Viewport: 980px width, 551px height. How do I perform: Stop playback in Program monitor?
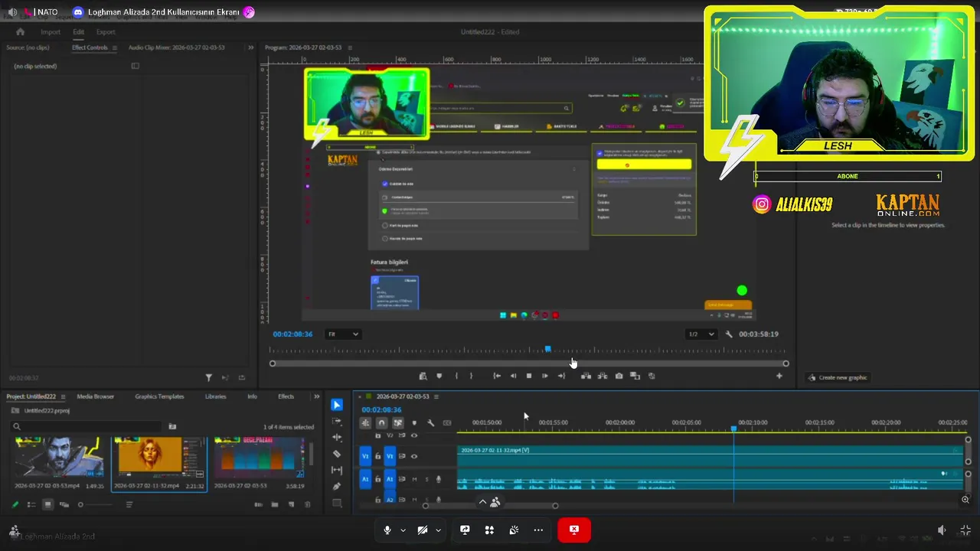coord(528,376)
